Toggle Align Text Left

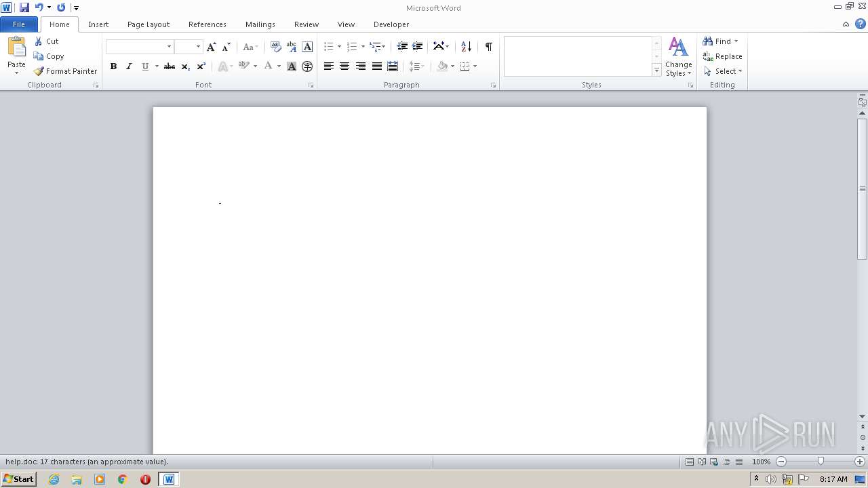point(329,66)
